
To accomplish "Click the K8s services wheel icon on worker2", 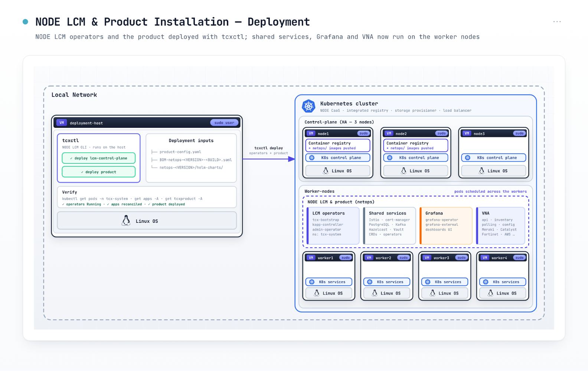I will point(370,282).
